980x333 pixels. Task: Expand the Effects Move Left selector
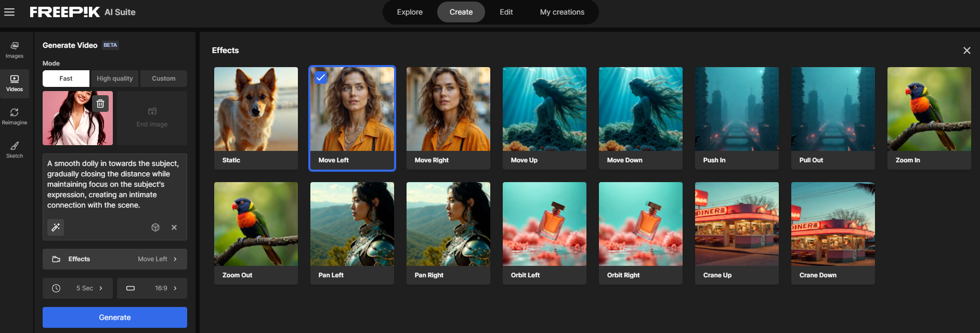click(x=115, y=259)
